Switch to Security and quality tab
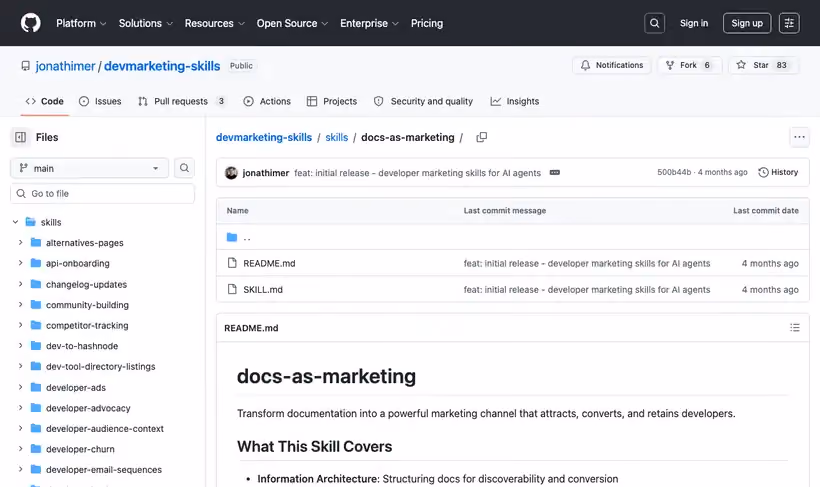The image size is (820, 487). pyautogui.click(x=423, y=101)
